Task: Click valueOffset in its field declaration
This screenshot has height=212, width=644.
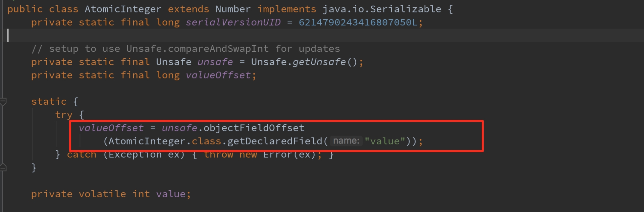Action: point(218,75)
